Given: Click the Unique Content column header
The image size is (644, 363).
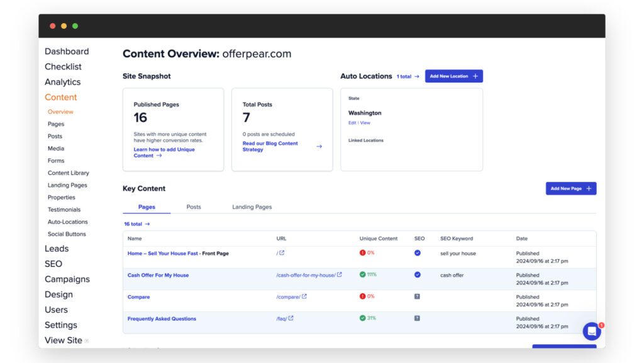Looking at the screenshot, I should click(x=378, y=238).
